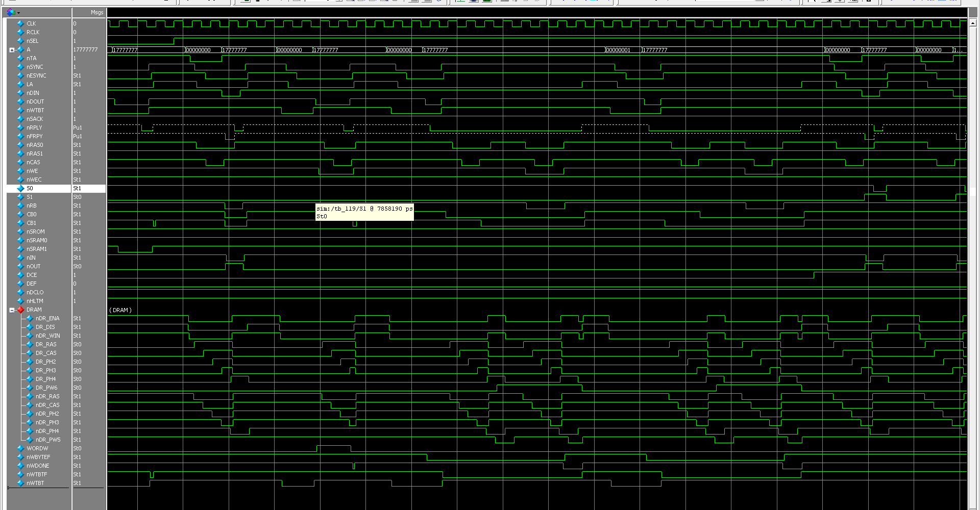Click the nSEL signal diamond icon
Viewport: 980px width, 510px height.
click(x=20, y=41)
